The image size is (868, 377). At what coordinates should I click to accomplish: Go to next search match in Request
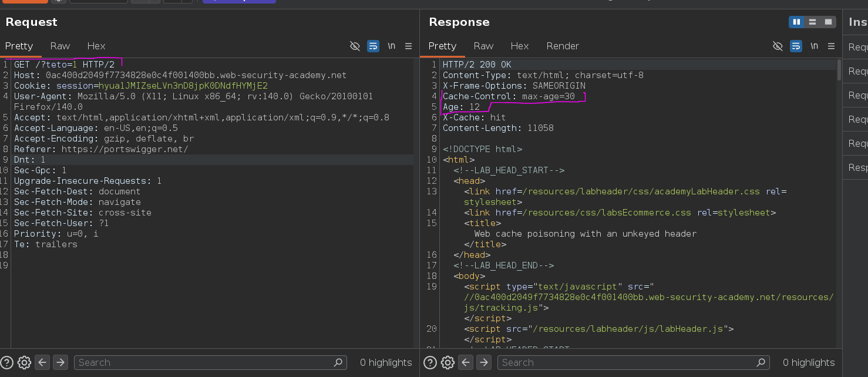click(x=61, y=362)
